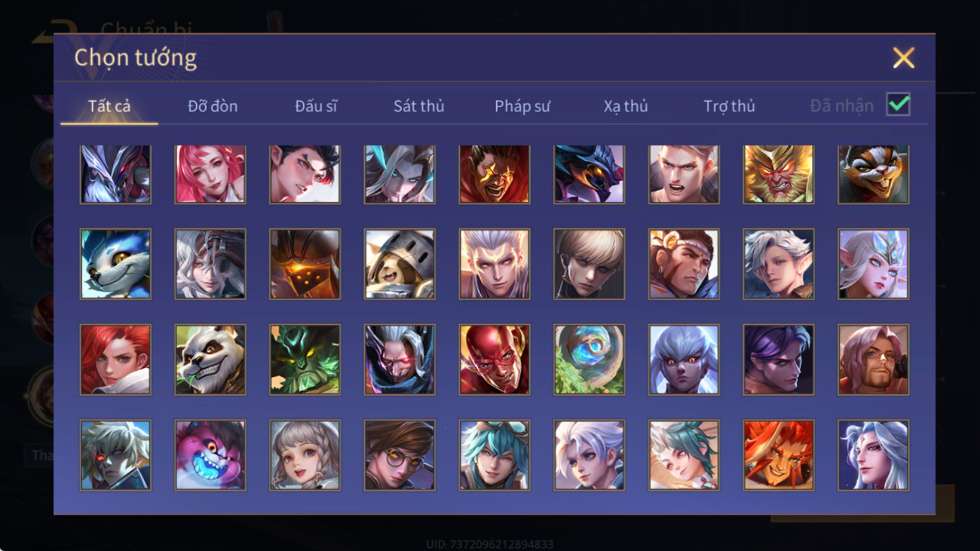Choose the hero wearing round glasses
The height and width of the screenshot is (551, 980).
point(399,455)
